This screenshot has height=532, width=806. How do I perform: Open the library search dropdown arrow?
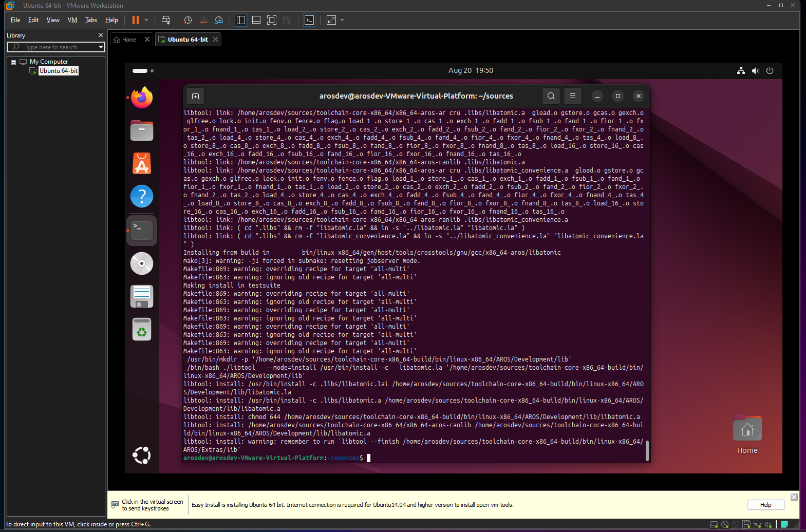pos(101,47)
